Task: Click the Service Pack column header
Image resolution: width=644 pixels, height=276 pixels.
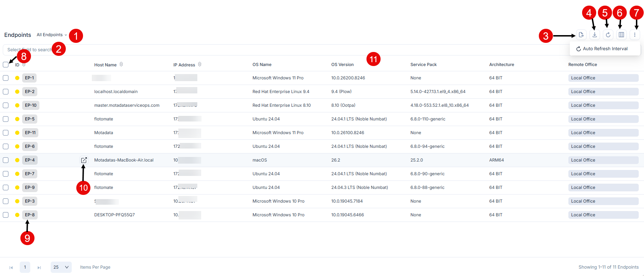Action: [x=423, y=65]
